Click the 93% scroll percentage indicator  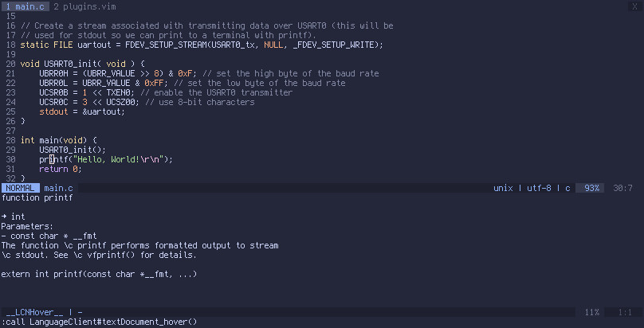(x=592, y=188)
